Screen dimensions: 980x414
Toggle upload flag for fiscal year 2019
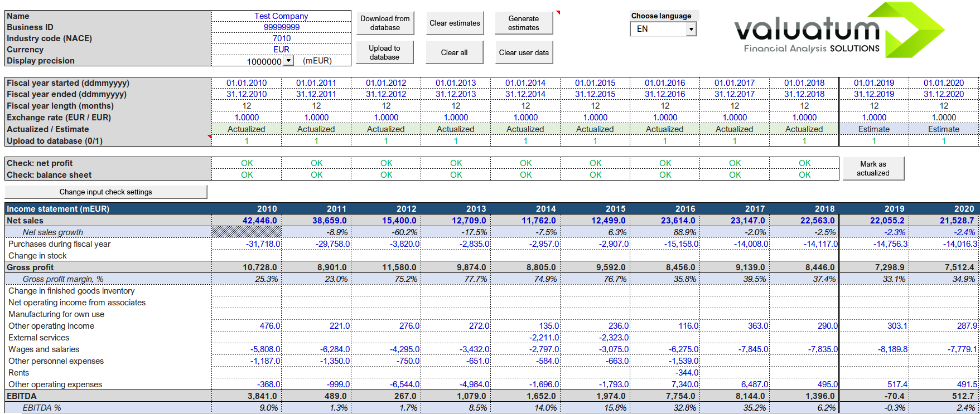(874, 141)
